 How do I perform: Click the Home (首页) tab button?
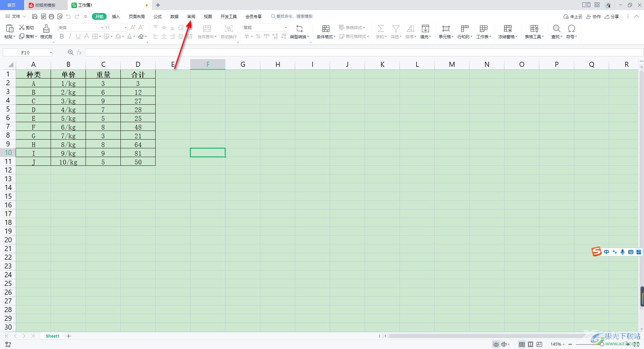tap(12, 5)
